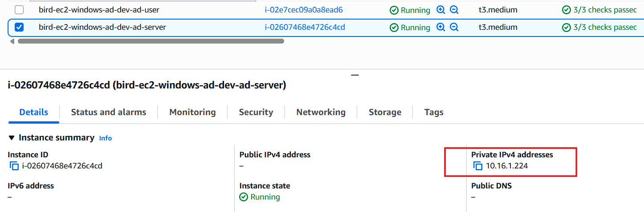Image resolution: width=644 pixels, height=212 pixels.
Task: Click Running text under Instance state
Action: pos(265,197)
